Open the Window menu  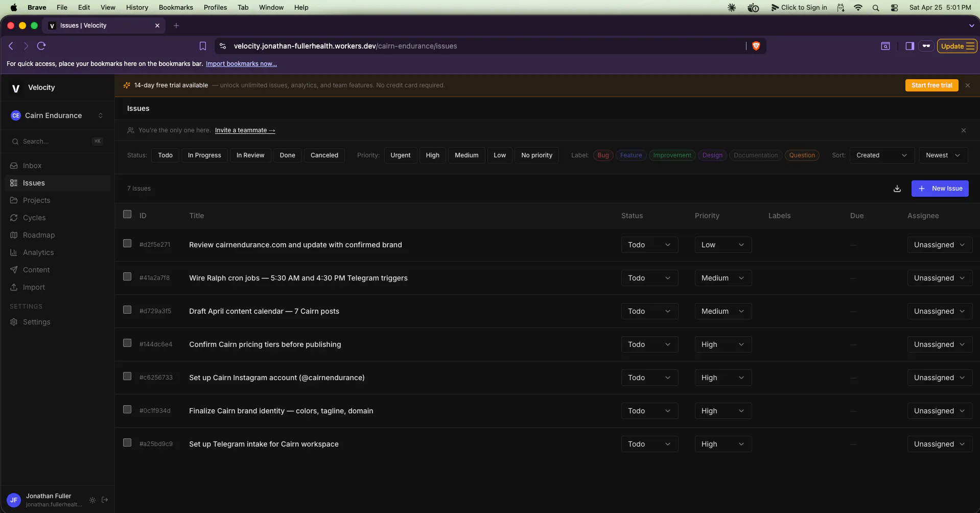(271, 8)
